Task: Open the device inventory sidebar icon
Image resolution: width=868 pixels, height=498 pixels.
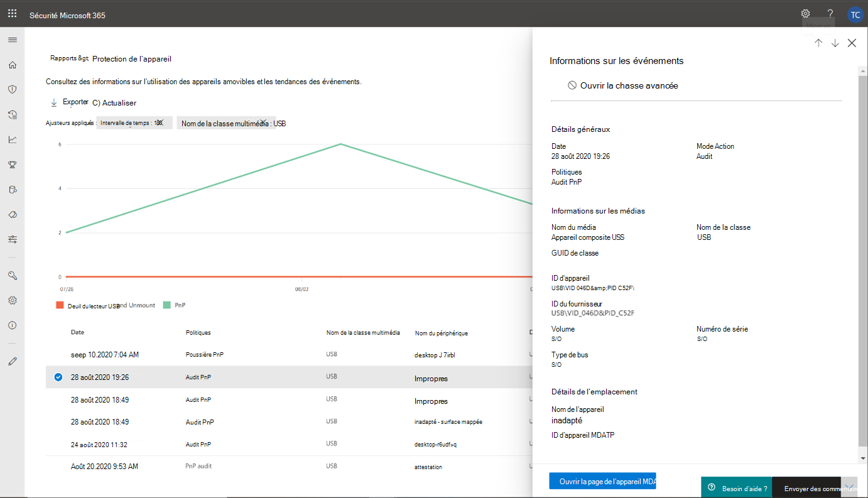Action: click(x=12, y=190)
